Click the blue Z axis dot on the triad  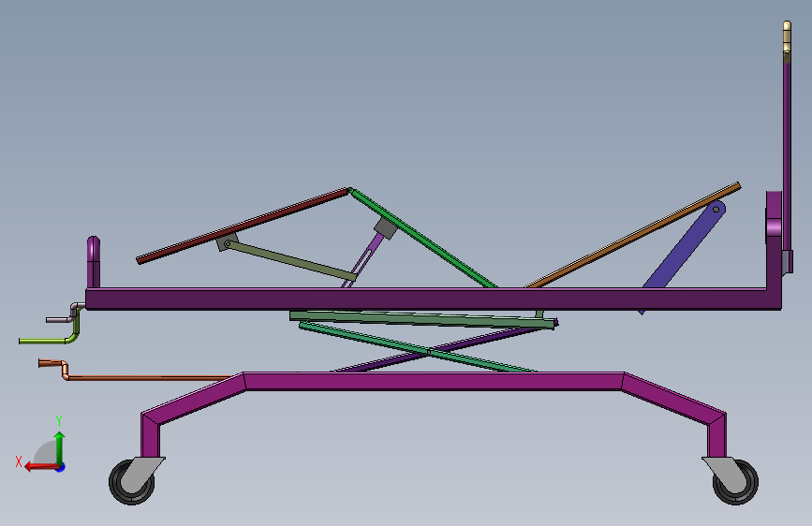[61, 467]
